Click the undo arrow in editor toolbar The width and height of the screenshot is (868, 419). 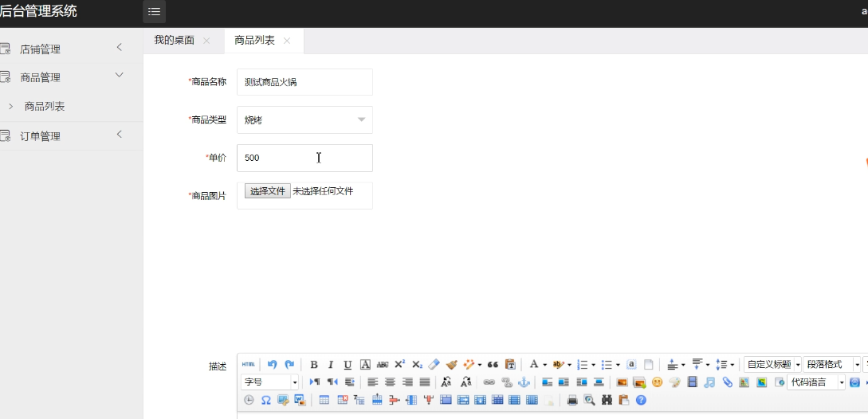pos(272,364)
